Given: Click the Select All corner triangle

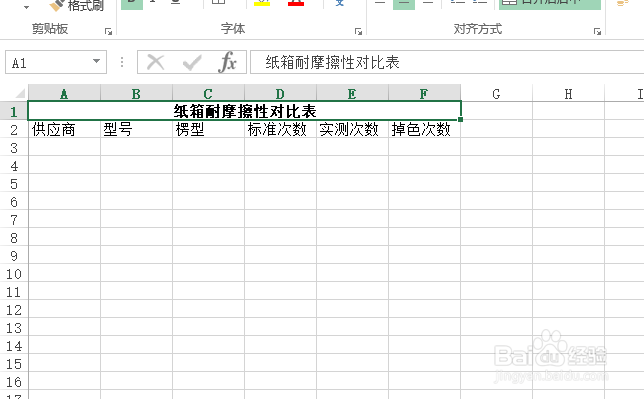Looking at the screenshot, I should tap(21, 93).
